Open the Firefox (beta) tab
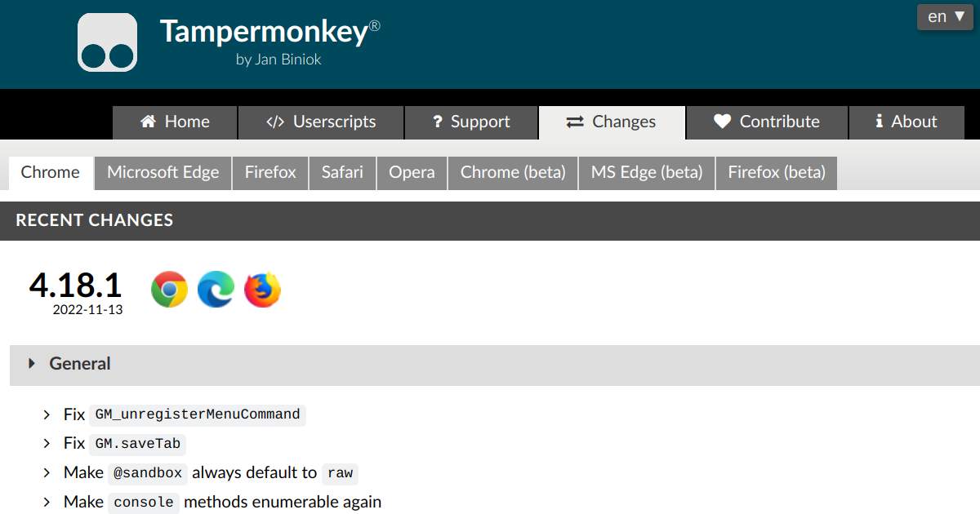980x514 pixels. tap(776, 172)
